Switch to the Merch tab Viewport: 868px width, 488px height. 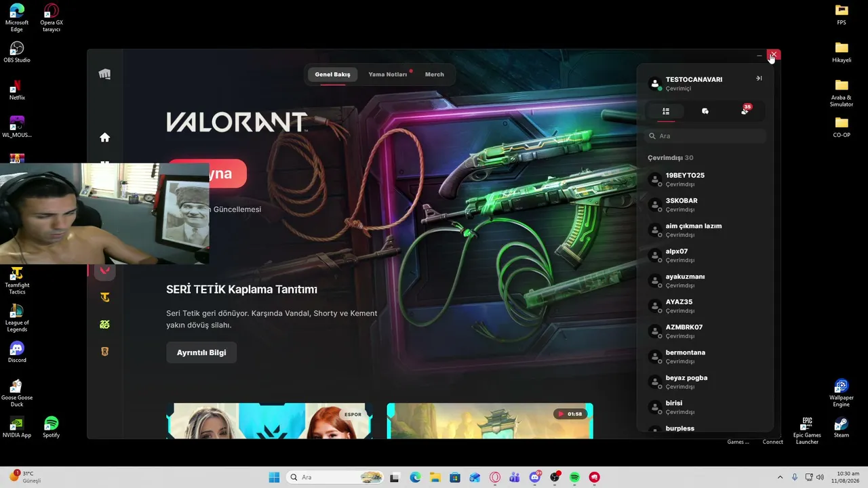point(435,75)
